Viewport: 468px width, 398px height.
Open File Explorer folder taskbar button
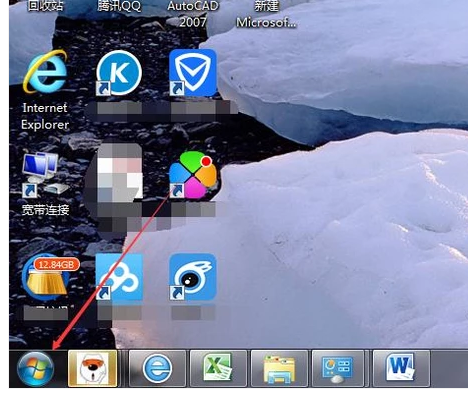tap(279, 368)
